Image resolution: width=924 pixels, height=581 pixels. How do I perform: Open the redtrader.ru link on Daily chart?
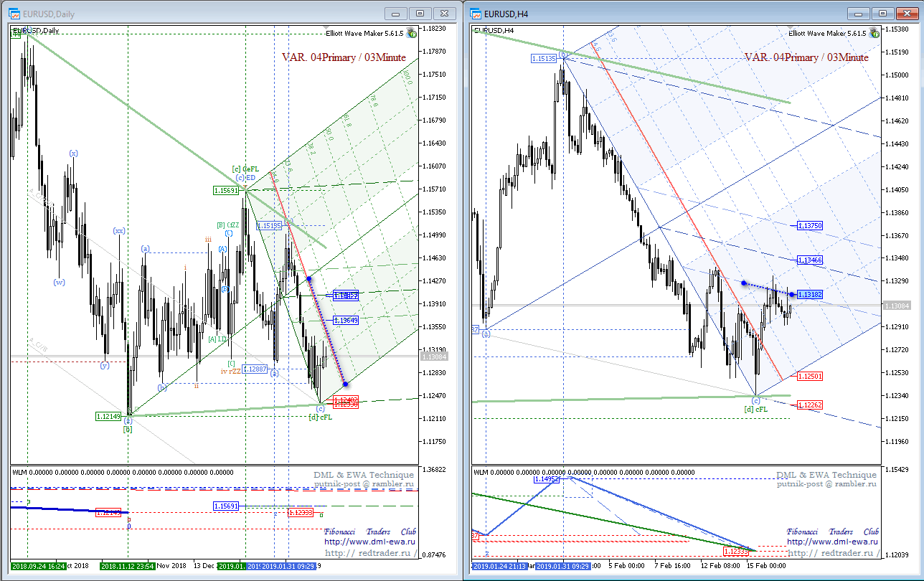(370, 553)
